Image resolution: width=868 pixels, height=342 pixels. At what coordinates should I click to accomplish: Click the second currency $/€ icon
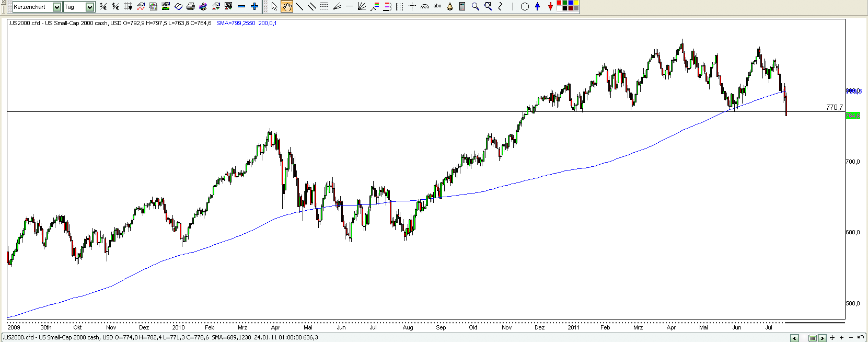[x=115, y=7]
